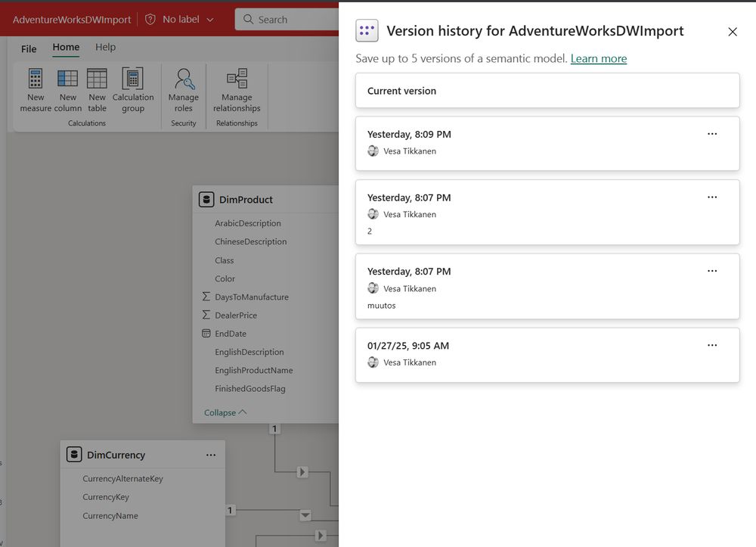The width and height of the screenshot is (756, 547).
Task: Open the File menu
Action: tap(29, 48)
